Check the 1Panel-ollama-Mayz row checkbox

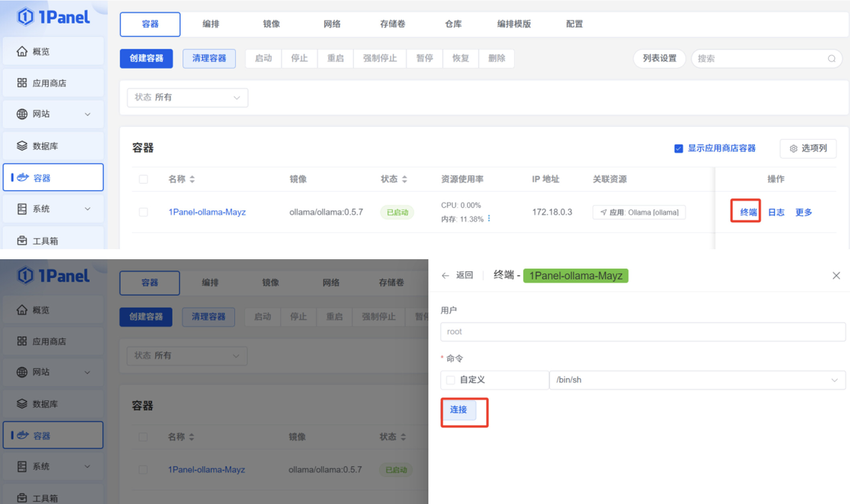click(x=143, y=212)
